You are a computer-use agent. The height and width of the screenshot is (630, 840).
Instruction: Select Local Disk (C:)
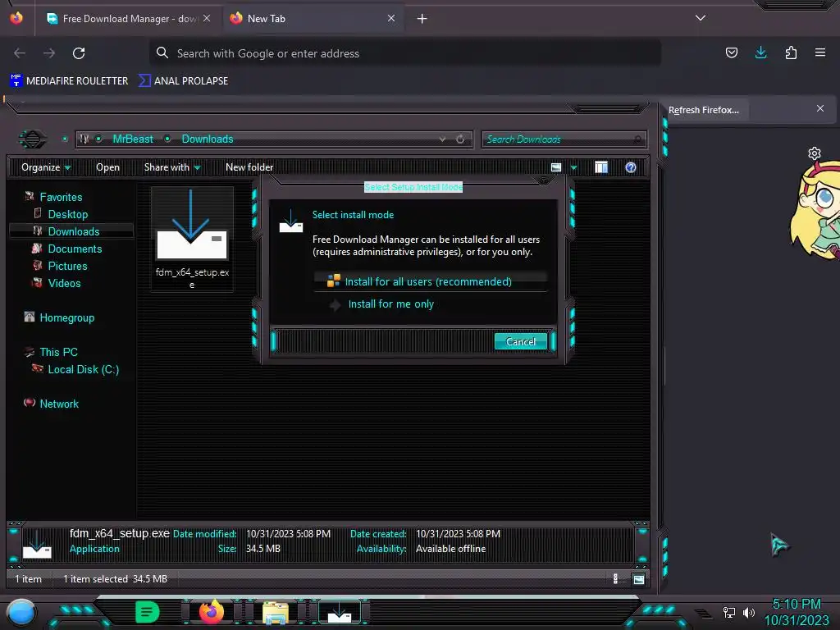click(x=83, y=369)
